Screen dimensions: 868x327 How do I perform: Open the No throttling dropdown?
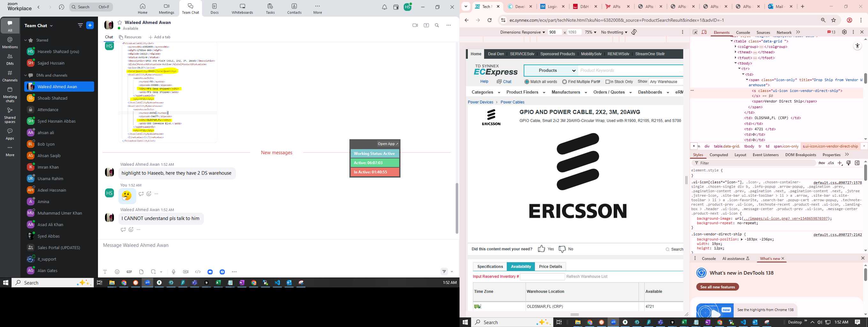point(614,32)
